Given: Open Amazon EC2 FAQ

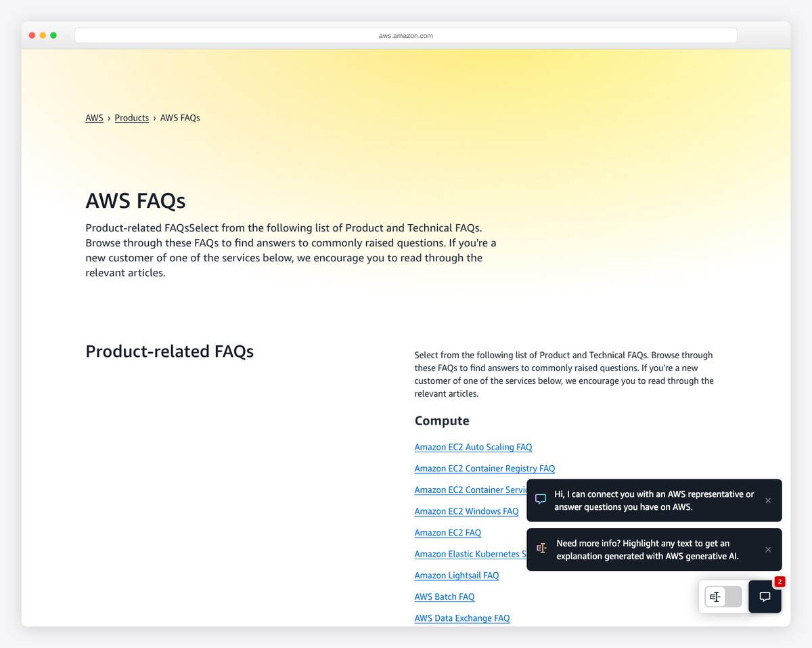Looking at the screenshot, I should 447,532.
